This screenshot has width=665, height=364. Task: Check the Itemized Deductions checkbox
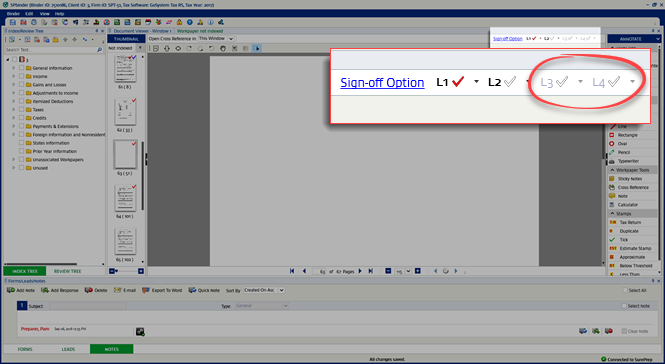point(21,101)
